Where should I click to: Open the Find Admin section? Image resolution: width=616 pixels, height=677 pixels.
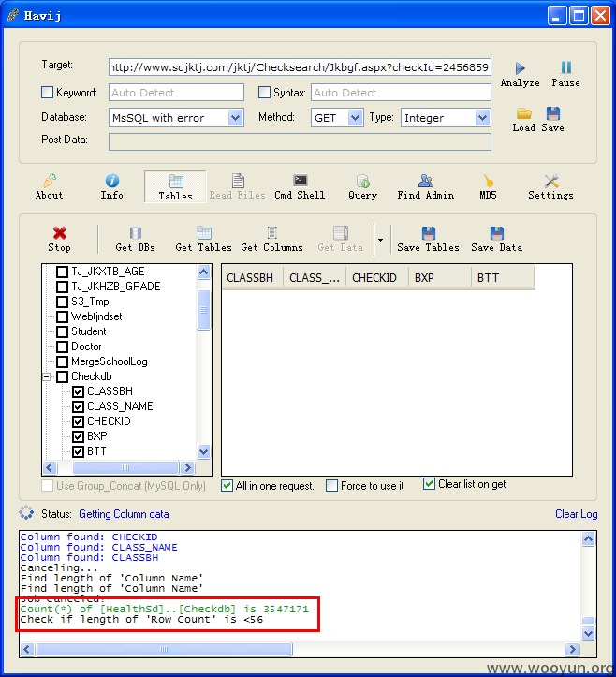click(x=426, y=187)
